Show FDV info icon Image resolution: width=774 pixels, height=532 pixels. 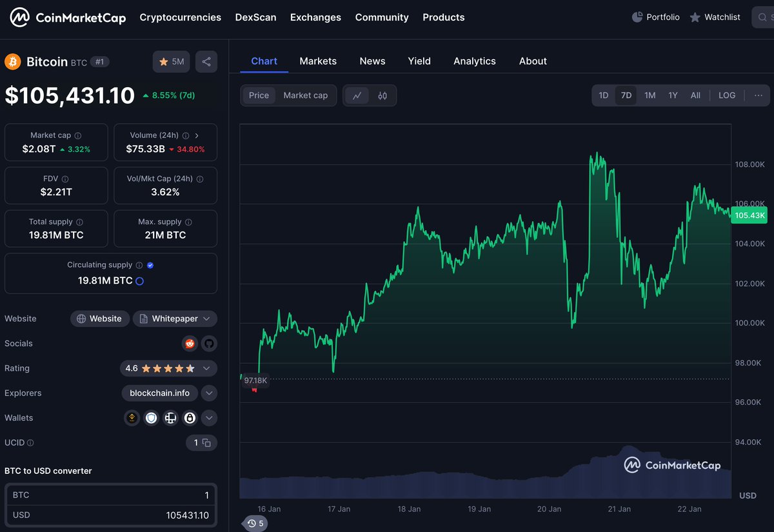click(x=65, y=179)
